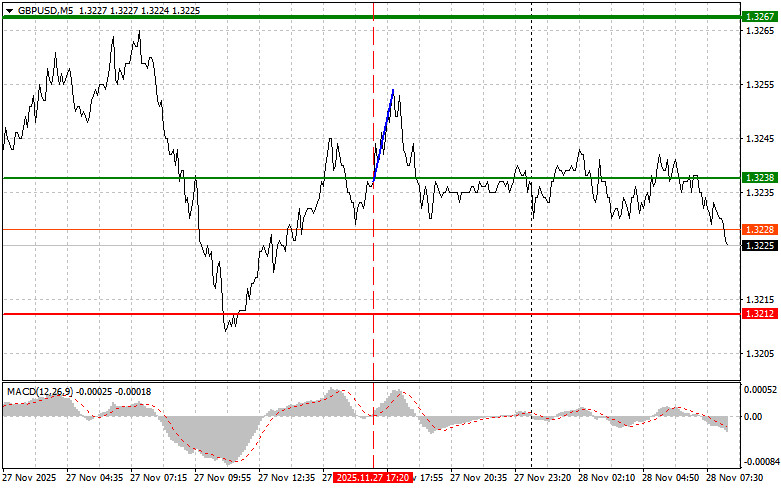Click the black 1.3225 current price tag
Image resolution: width=781 pixels, height=489 pixels.
[x=758, y=244]
